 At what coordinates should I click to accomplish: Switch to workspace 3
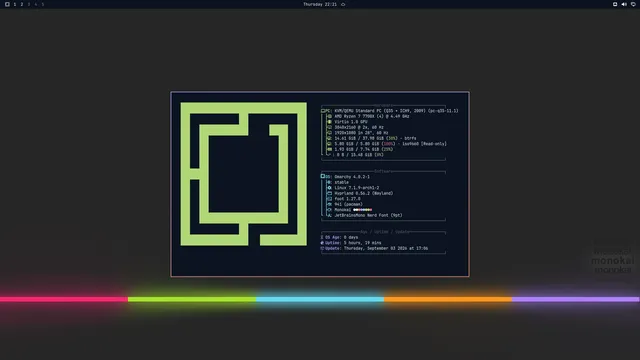(x=29, y=4)
